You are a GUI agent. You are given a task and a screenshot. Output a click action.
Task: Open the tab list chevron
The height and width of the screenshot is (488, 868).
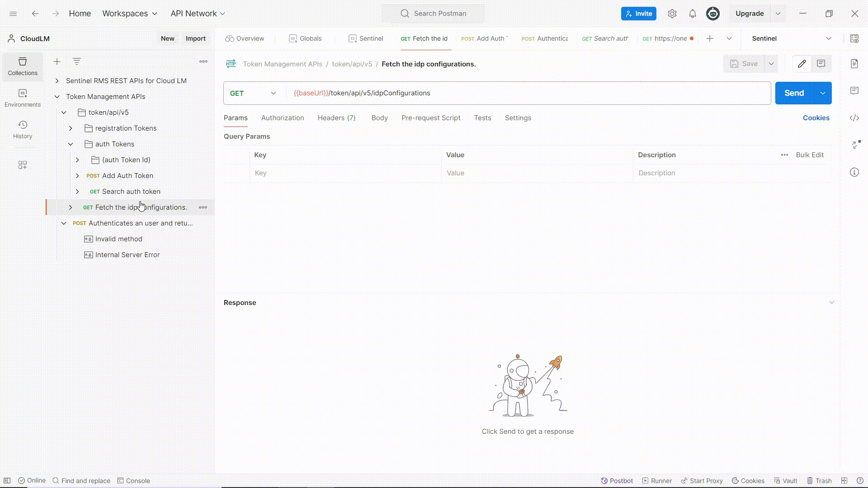pyautogui.click(x=729, y=38)
